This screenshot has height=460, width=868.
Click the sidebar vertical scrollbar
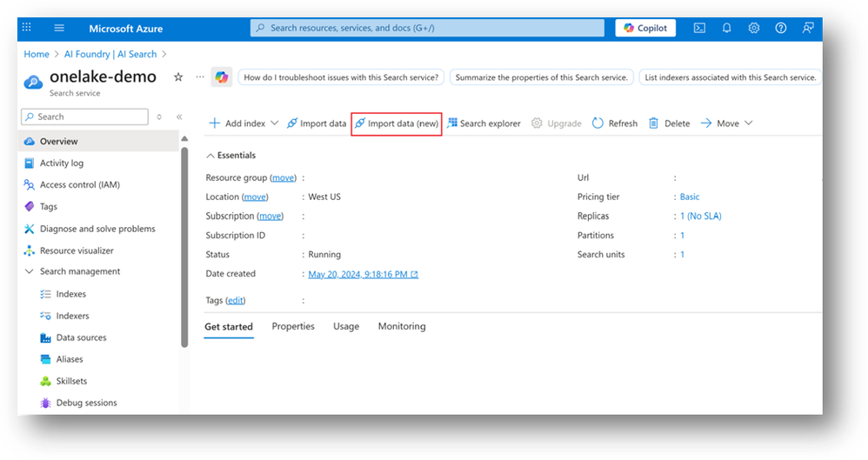pyautogui.click(x=184, y=247)
